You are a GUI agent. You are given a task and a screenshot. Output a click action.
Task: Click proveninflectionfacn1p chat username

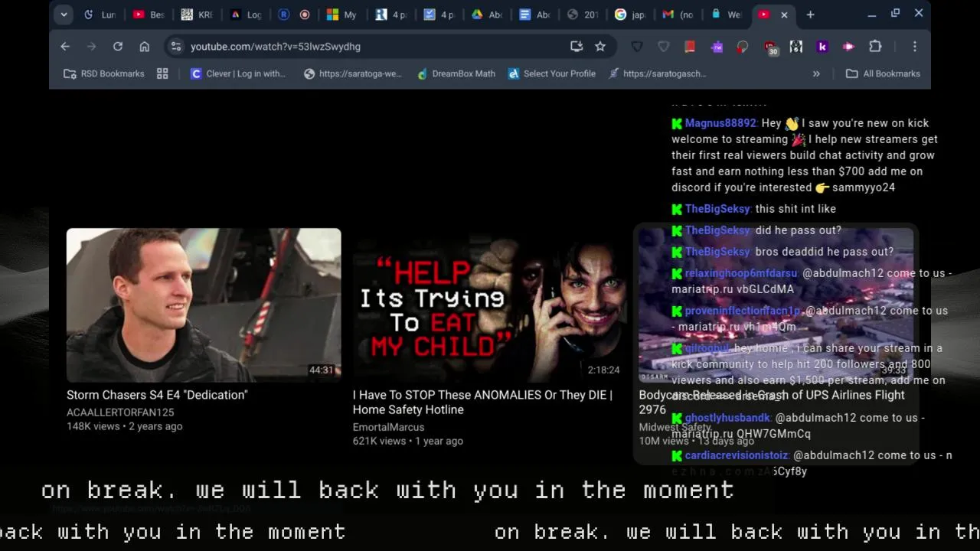[743, 311]
